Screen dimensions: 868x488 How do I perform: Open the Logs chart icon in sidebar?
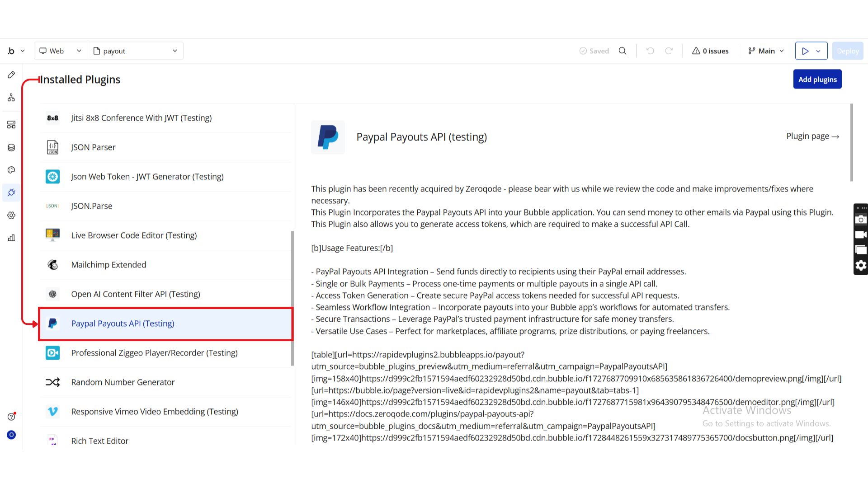pos(11,238)
